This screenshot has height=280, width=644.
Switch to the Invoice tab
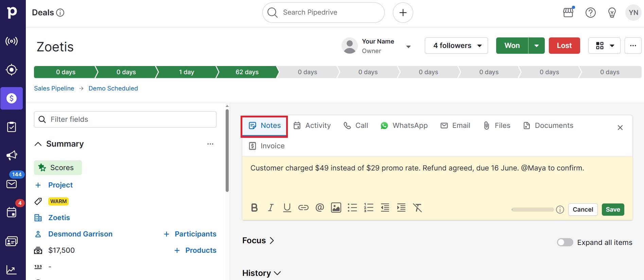click(267, 146)
